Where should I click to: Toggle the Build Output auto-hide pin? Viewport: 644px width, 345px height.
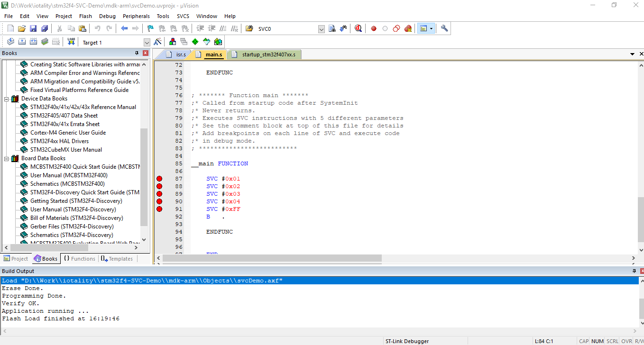[634, 271]
